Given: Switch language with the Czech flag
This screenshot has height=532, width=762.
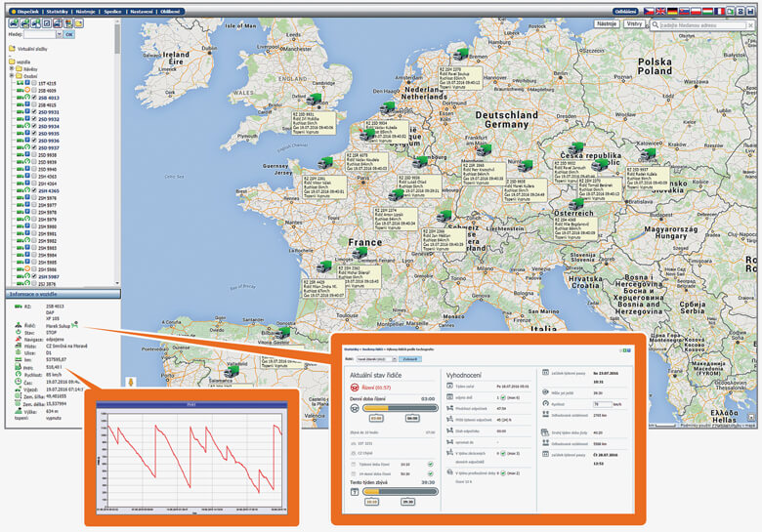Looking at the screenshot, I should click(649, 11).
